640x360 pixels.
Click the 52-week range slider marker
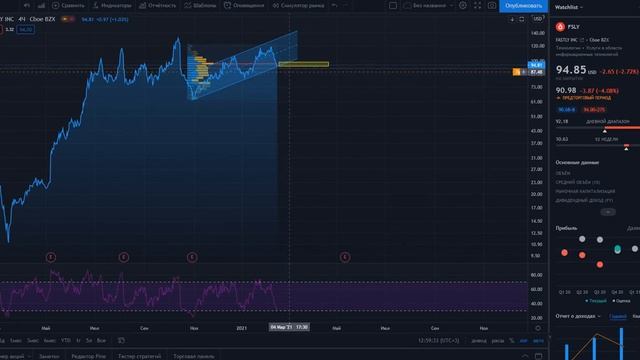626,148
